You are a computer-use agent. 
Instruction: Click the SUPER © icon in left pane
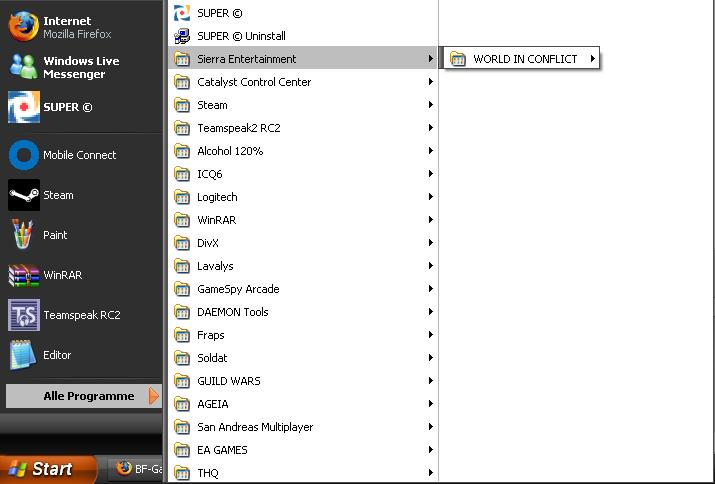pos(24,107)
